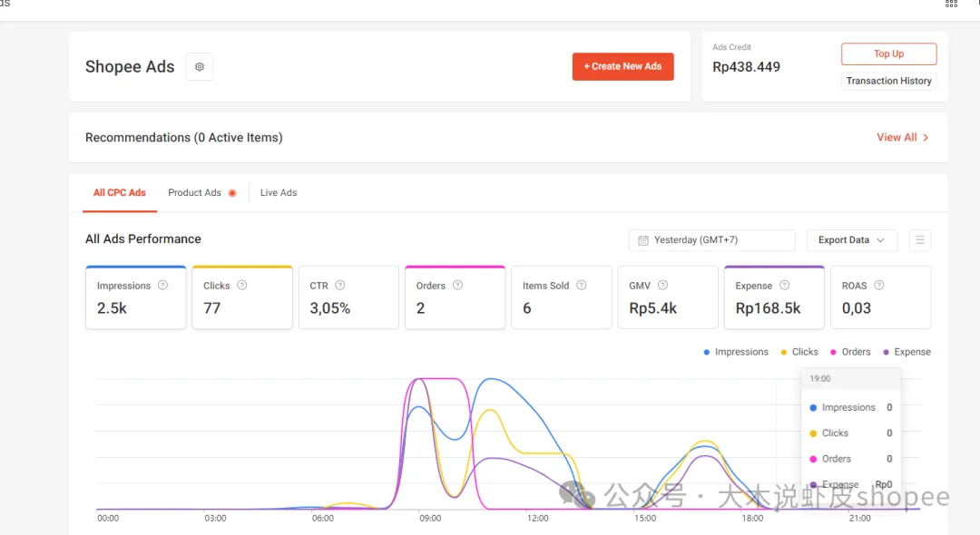
Task: Click the GMV help question icon
Action: [663, 286]
